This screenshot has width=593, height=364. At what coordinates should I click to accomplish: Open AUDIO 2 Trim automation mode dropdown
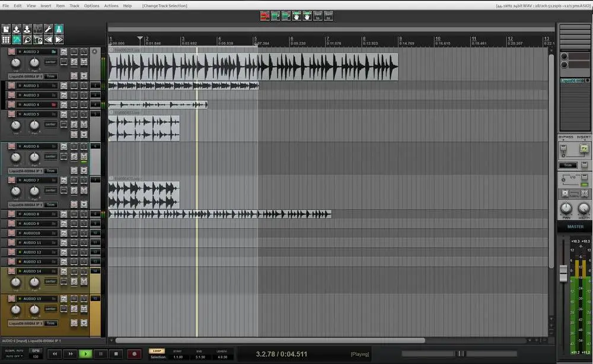click(x=50, y=76)
